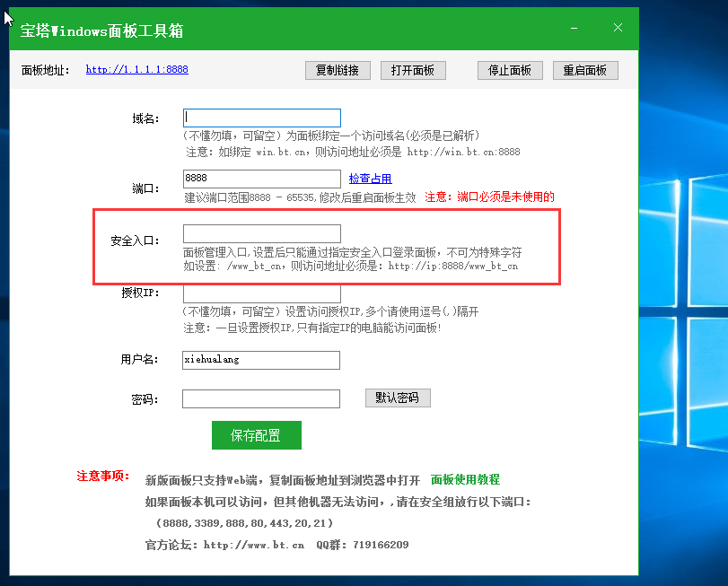Click the 授权IP input field
The width and height of the screenshot is (728, 586).
tap(262, 293)
